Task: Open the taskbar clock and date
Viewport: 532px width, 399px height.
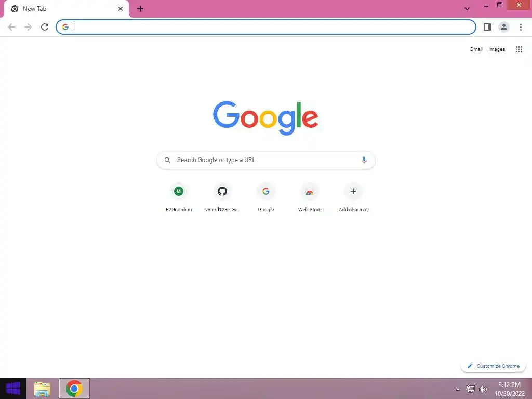Action: pos(509,389)
